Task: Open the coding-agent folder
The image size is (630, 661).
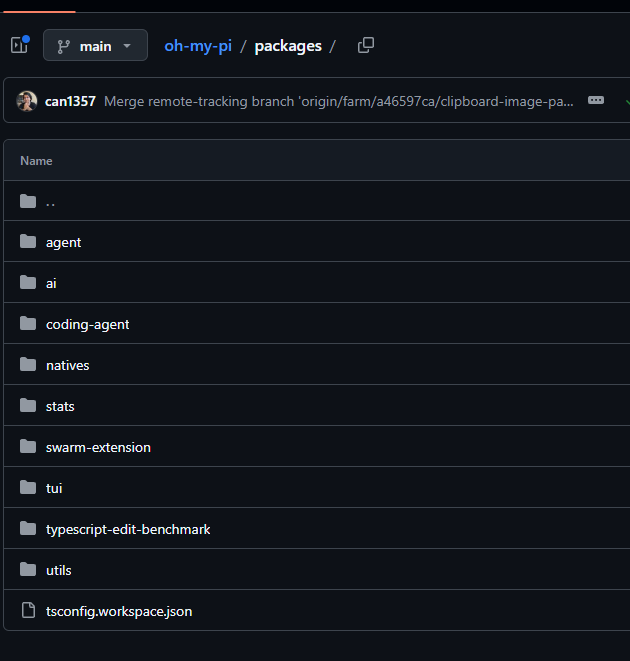Action: point(87,324)
